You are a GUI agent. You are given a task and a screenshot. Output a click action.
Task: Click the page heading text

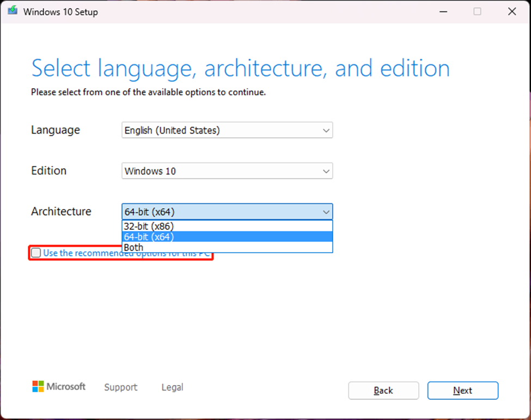click(x=240, y=69)
